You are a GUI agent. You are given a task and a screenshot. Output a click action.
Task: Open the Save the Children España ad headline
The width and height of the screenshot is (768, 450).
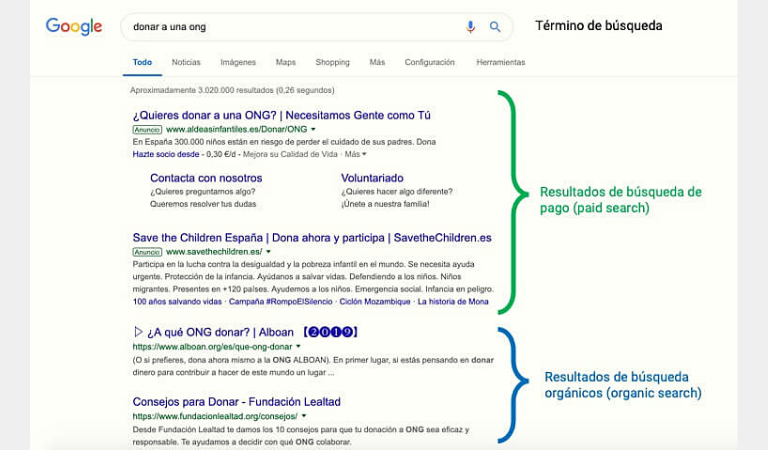coord(312,238)
